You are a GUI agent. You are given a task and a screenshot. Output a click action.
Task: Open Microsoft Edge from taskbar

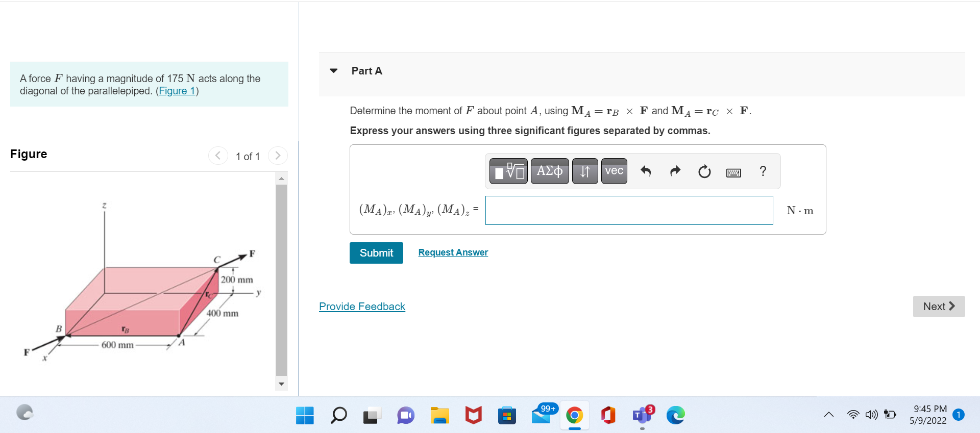[x=675, y=415]
